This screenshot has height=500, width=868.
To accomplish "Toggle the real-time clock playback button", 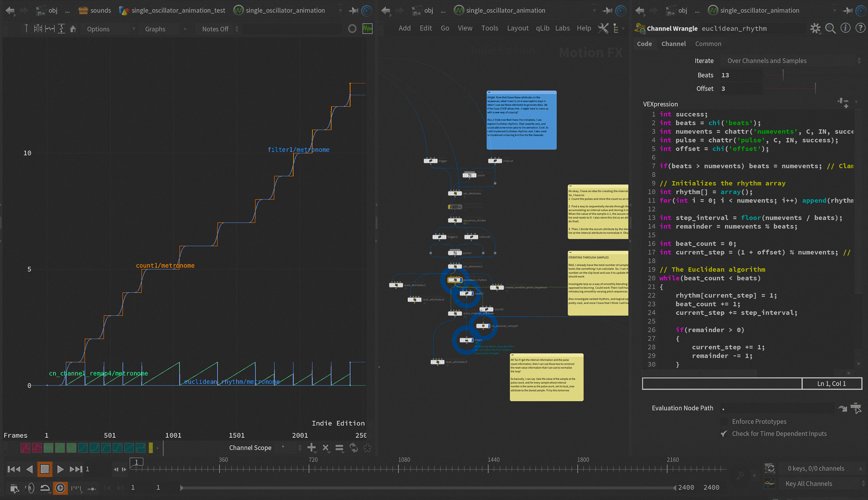I will (60, 488).
